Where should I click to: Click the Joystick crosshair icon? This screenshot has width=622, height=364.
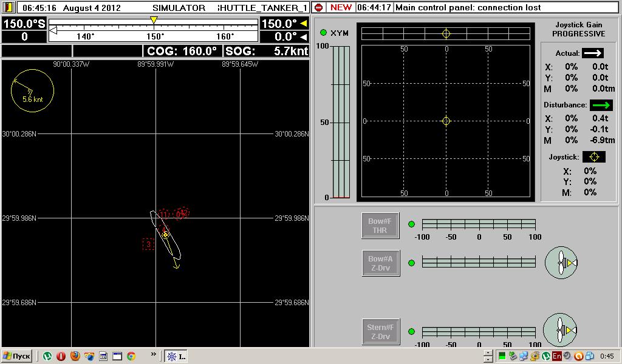[593, 157]
